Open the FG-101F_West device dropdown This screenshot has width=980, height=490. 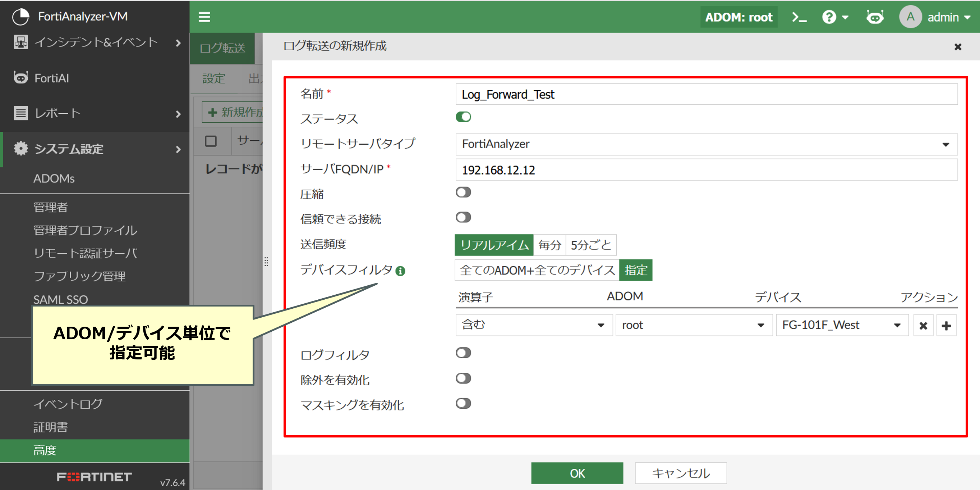click(841, 325)
